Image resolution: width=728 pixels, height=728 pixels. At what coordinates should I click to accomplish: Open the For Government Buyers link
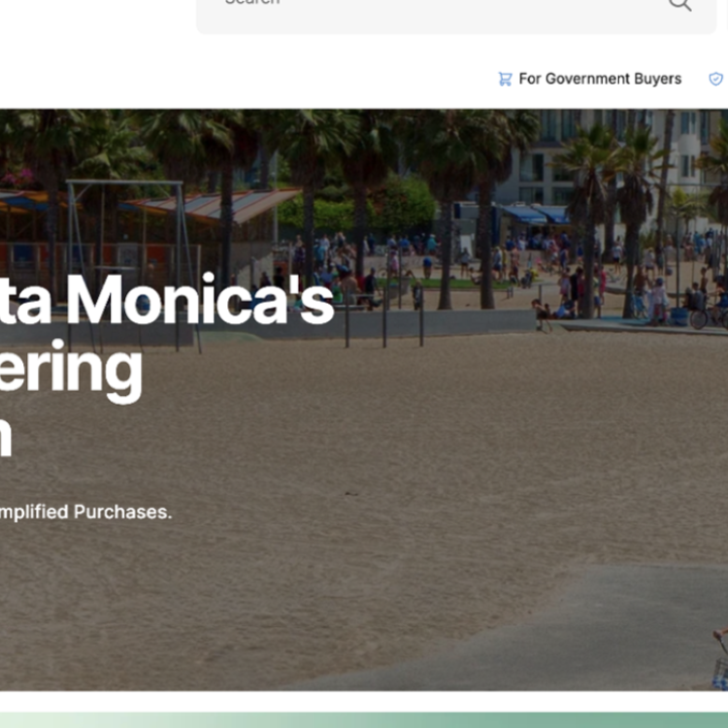click(589, 79)
